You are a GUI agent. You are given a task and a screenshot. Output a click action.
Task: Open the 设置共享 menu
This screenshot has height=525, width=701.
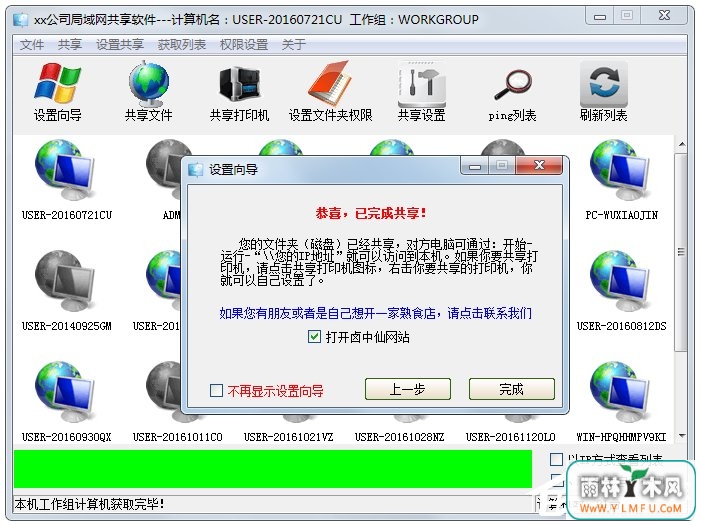click(x=120, y=44)
